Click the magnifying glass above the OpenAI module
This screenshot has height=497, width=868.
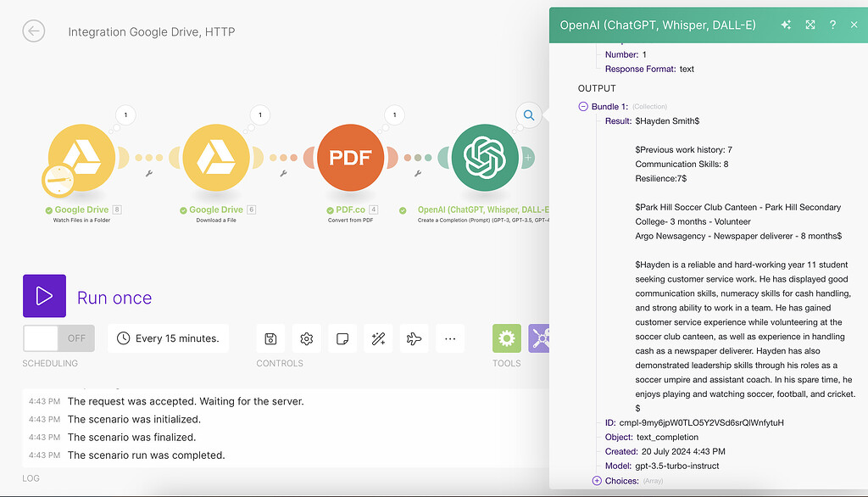click(528, 114)
